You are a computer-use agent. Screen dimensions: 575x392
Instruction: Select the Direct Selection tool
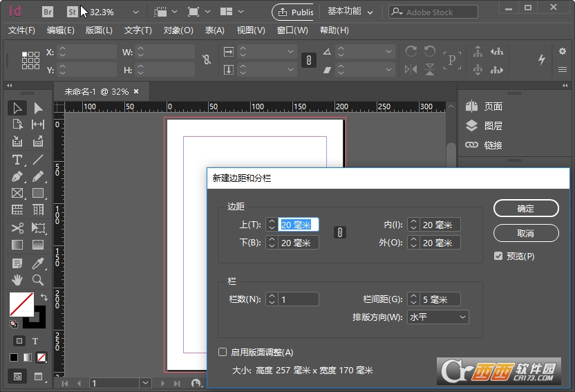coord(38,108)
